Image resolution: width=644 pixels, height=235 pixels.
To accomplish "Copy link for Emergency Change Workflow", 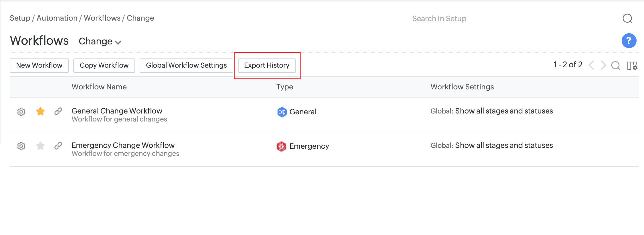I will point(58,146).
